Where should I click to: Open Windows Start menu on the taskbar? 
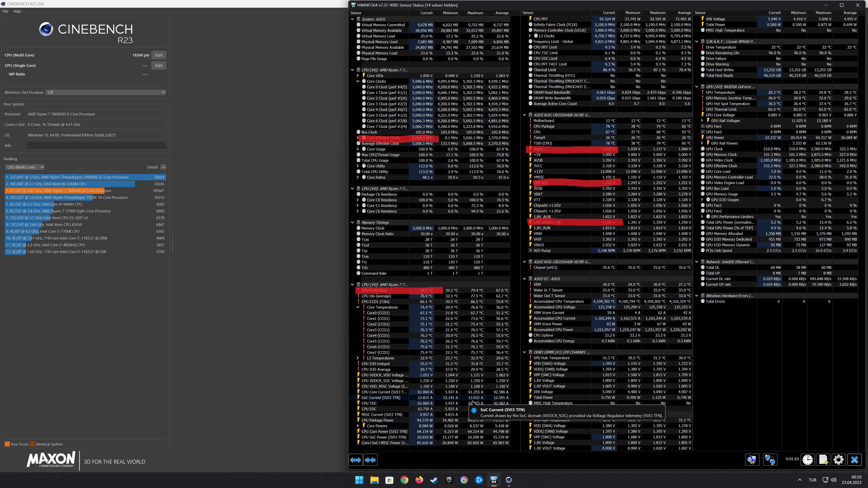point(359,480)
